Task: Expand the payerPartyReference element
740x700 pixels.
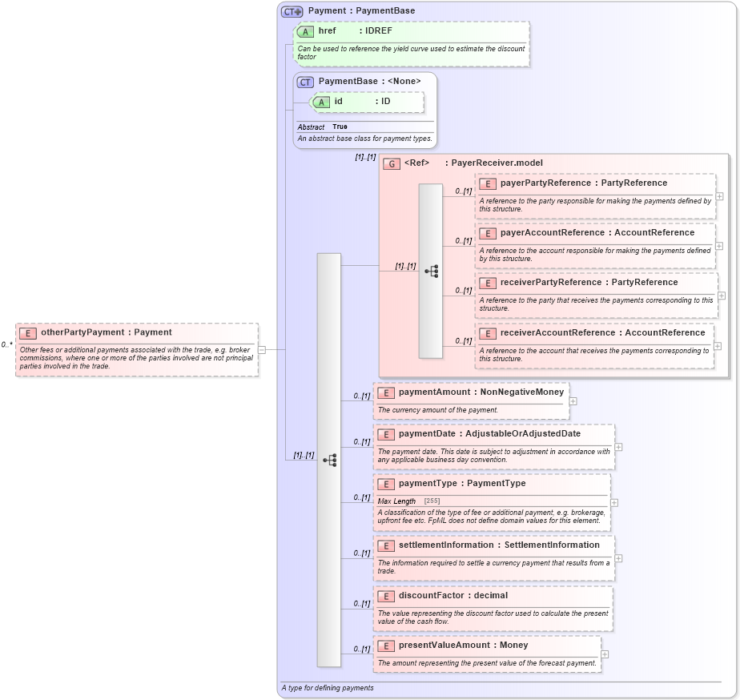Action: (719, 196)
